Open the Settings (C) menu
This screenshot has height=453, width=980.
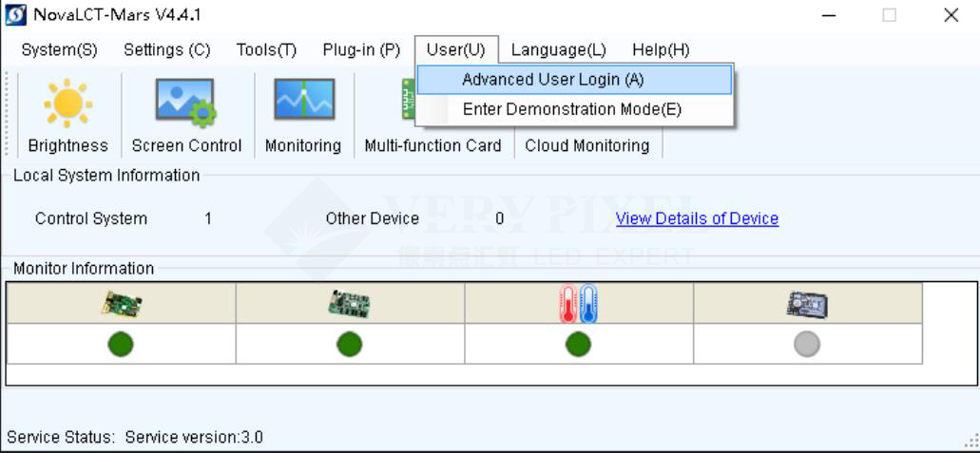click(167, 50)
